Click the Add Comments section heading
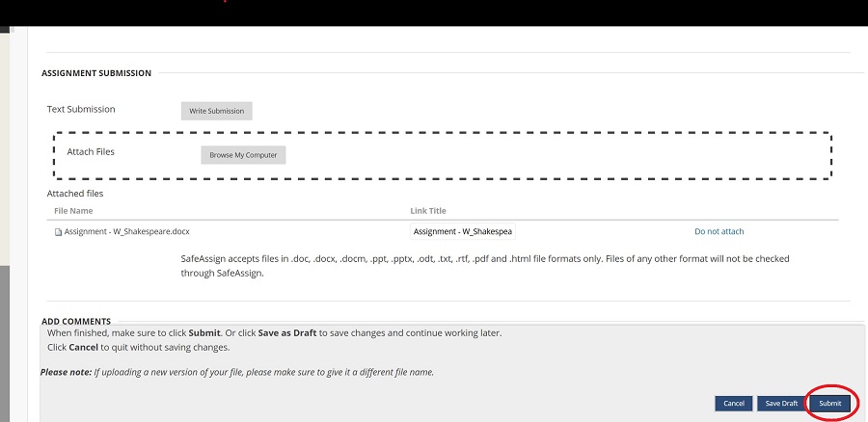 (76, 321)
